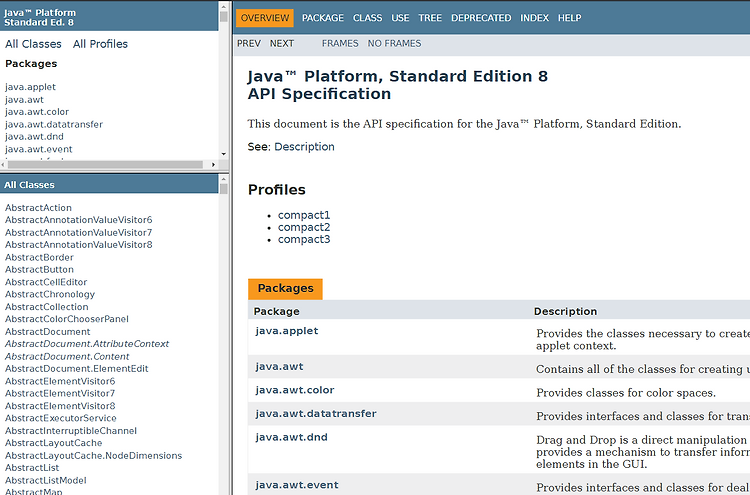The height and width of the screenshot is (495, 750).
Task: Open java.awt in the Packages table
Action: (279, 367)
